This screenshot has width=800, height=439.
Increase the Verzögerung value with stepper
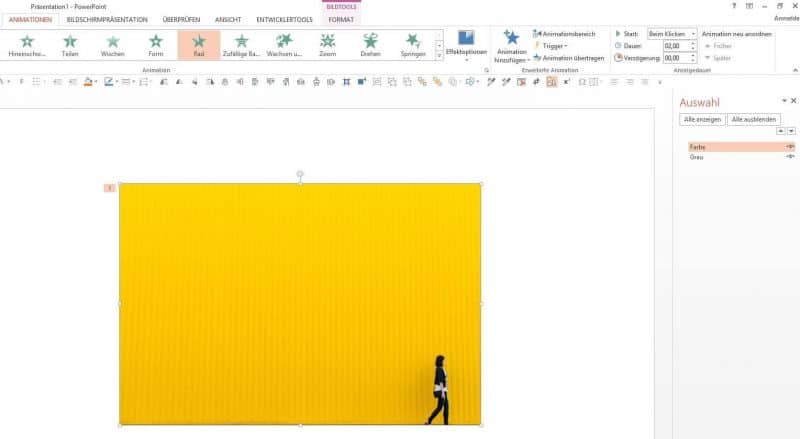point(693,56)
